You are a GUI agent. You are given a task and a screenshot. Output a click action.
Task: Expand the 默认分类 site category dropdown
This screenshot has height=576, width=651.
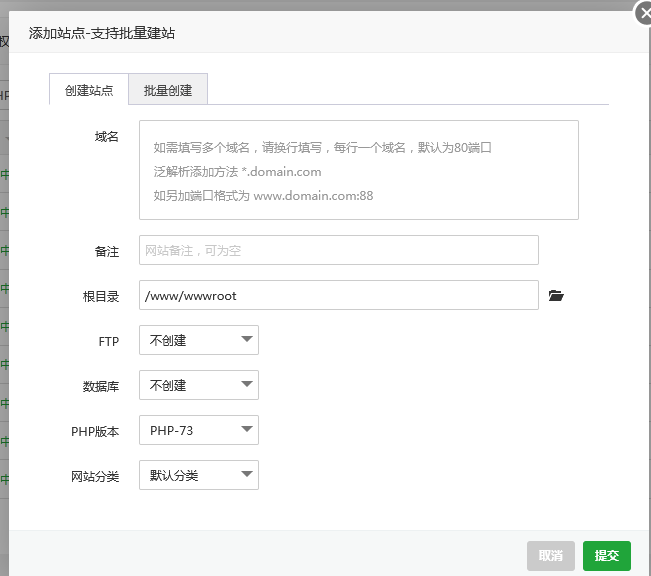[198, 475]
